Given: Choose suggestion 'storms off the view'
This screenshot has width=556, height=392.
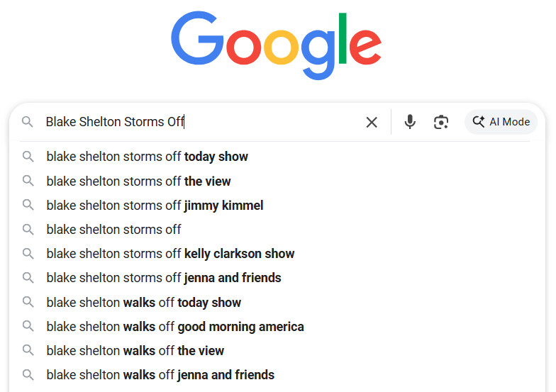Looking at the screenshot, I should point(138,181).
